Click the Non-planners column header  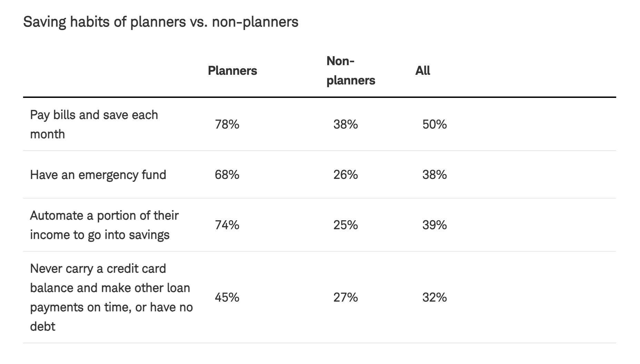coord(350,71)
